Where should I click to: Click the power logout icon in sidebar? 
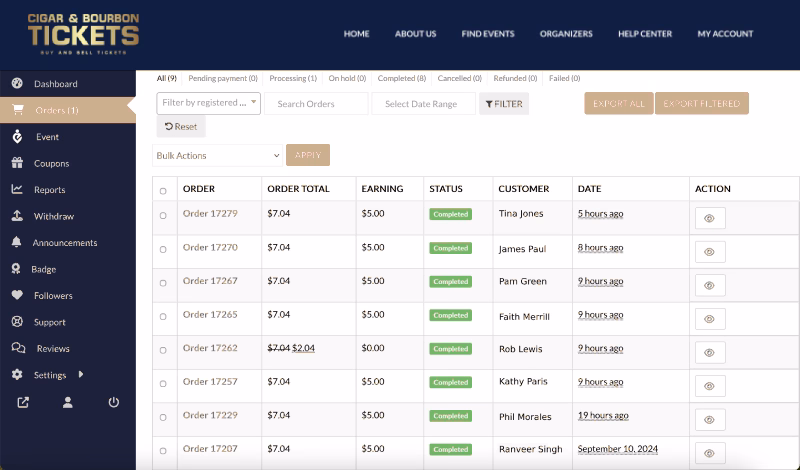(113, 402)
